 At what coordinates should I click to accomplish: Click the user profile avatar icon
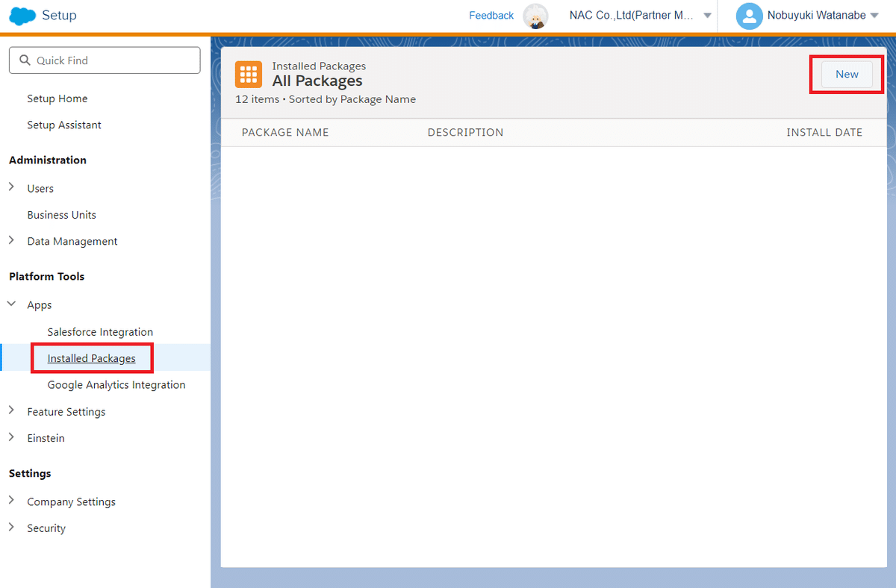coord(749,16)
